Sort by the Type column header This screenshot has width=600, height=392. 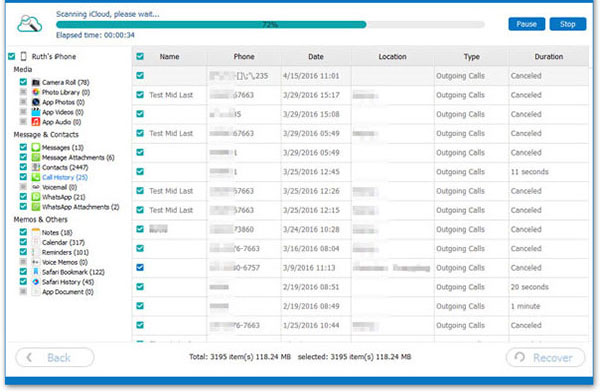[x=471, y=57]
